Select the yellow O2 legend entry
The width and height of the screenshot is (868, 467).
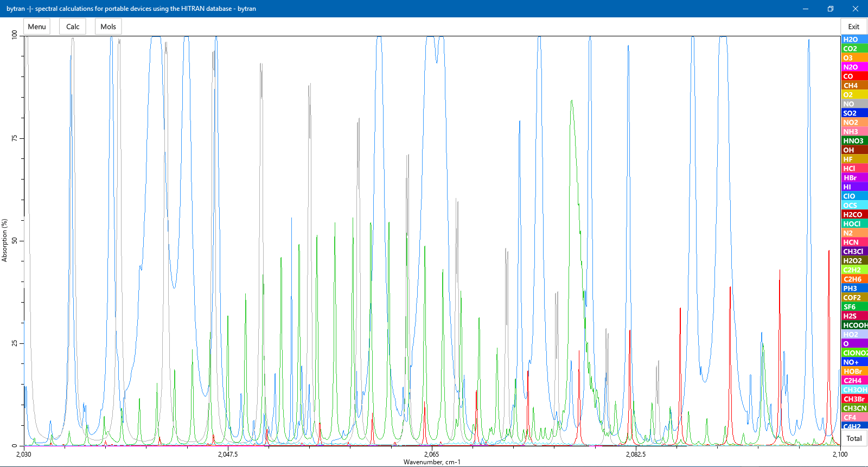coord(854,95)
